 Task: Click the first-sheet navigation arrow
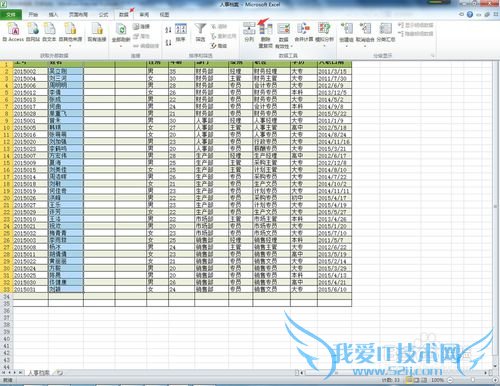(x=3, y=373)
